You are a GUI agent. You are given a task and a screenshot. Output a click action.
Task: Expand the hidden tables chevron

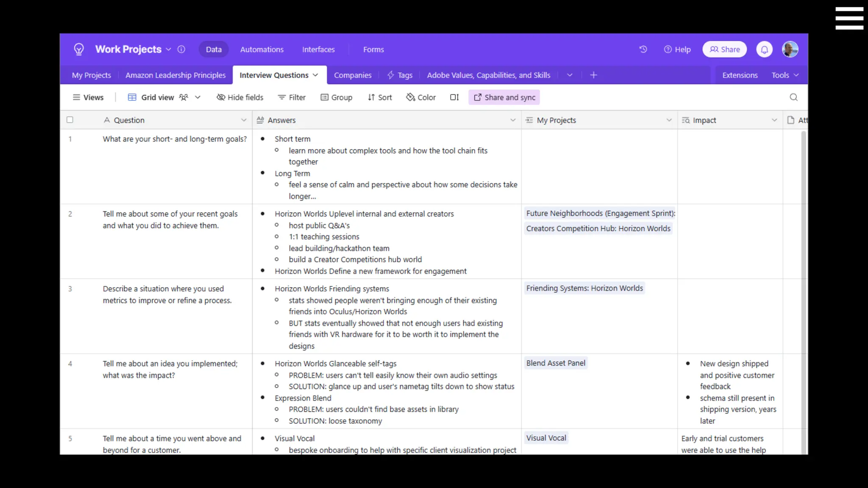[x=570, y=75]
